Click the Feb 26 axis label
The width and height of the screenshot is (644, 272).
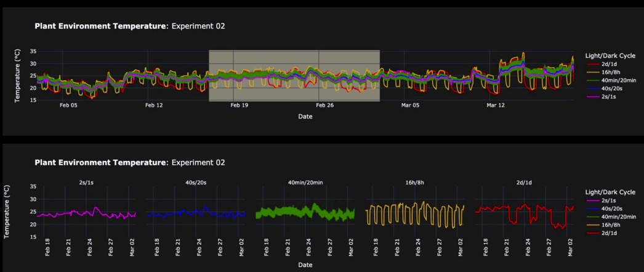pos(324,105)
